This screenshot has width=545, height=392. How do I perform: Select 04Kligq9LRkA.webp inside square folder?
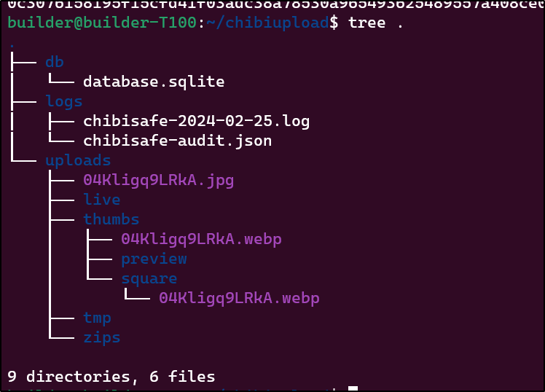(239, 299)
